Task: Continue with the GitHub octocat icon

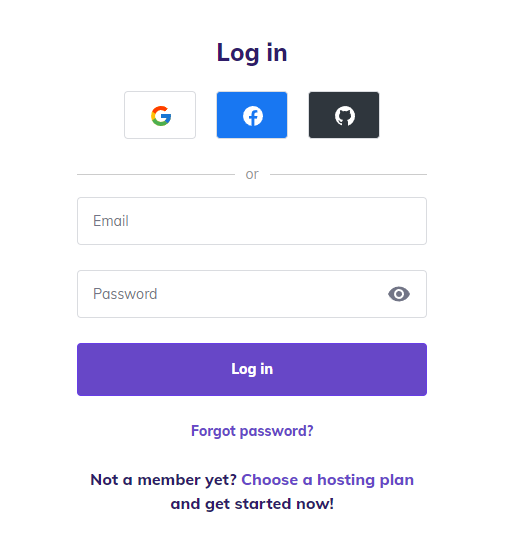Action: 345,116
